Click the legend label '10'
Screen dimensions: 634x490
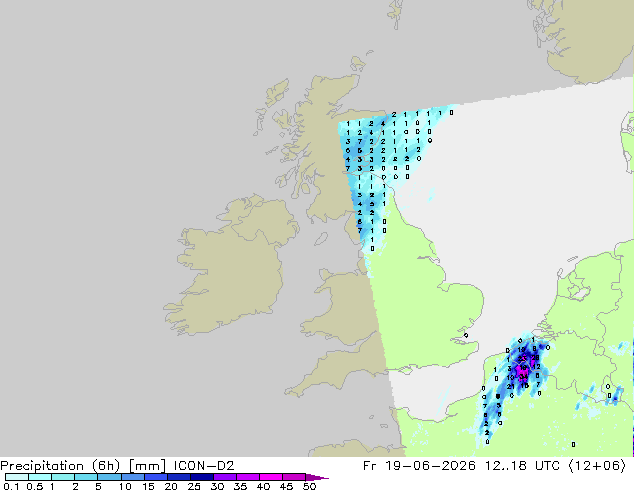pos(125,486)
